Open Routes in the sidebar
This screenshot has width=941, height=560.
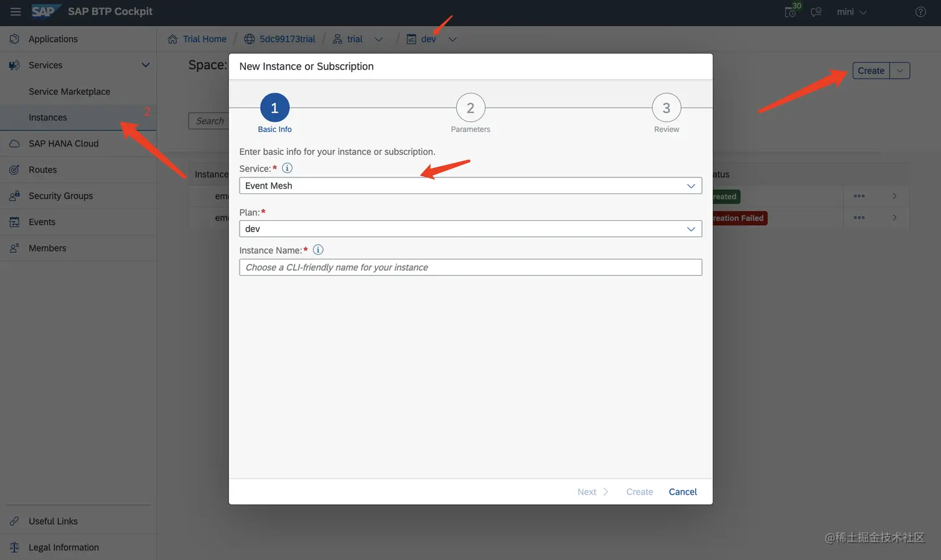coord(78,170)
